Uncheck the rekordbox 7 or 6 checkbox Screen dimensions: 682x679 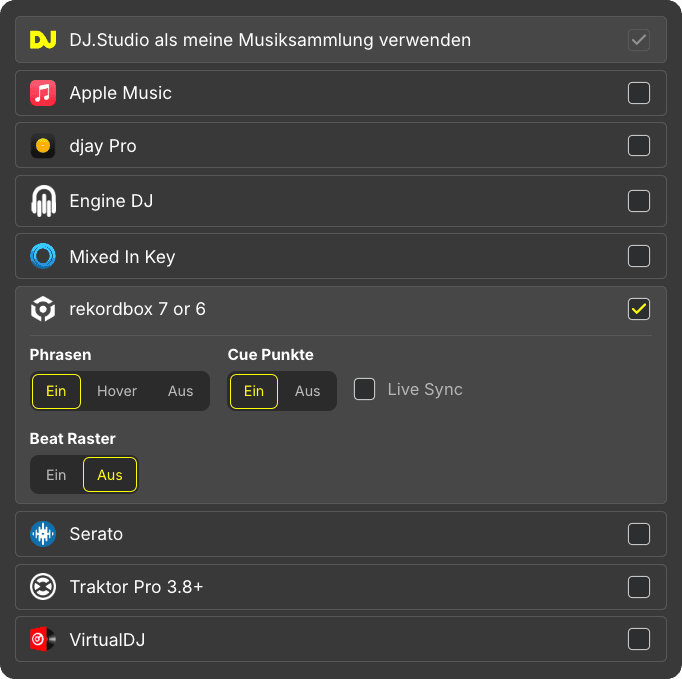(639, 309)
